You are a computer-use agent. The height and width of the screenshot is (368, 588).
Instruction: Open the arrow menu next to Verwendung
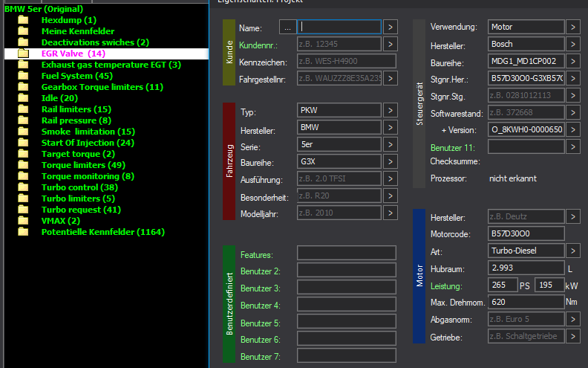click(x=572, y=27)
